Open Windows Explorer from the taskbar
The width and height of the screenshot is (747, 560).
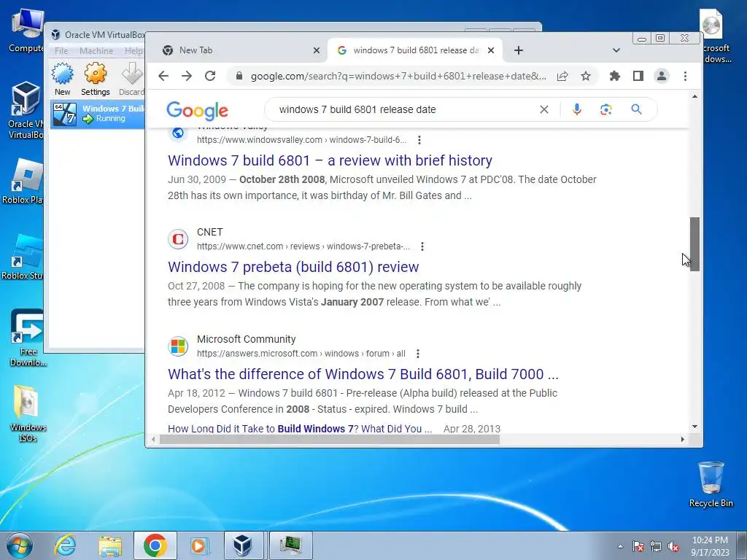click(x=110, y=545)
